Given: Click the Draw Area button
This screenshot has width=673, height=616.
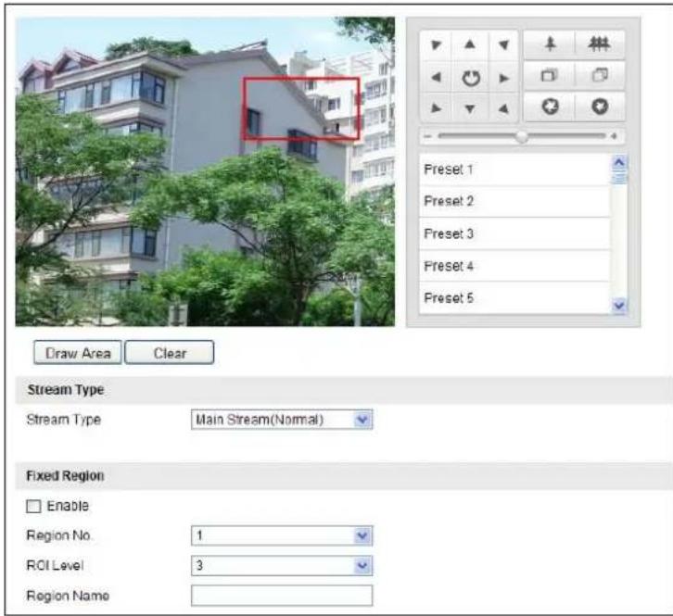Looking at the screenshot, I should (78, 353).
